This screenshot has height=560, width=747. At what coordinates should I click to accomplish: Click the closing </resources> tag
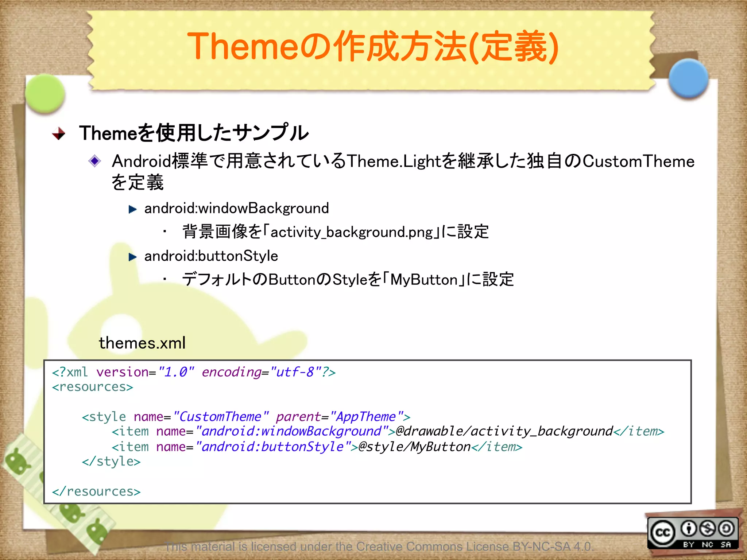click(96, 491)
